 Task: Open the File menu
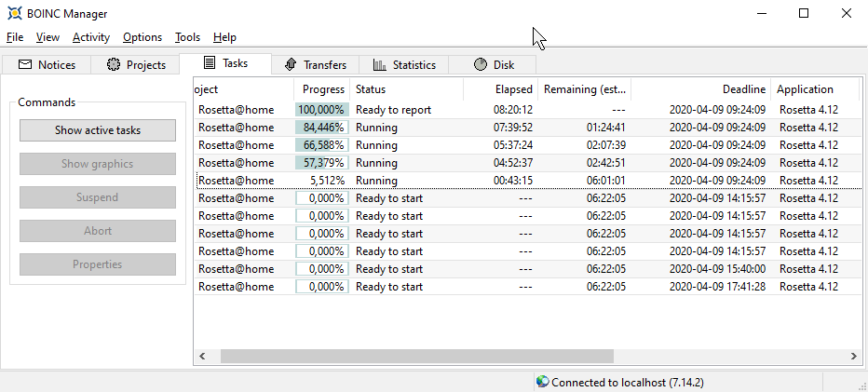pos(15,37)
